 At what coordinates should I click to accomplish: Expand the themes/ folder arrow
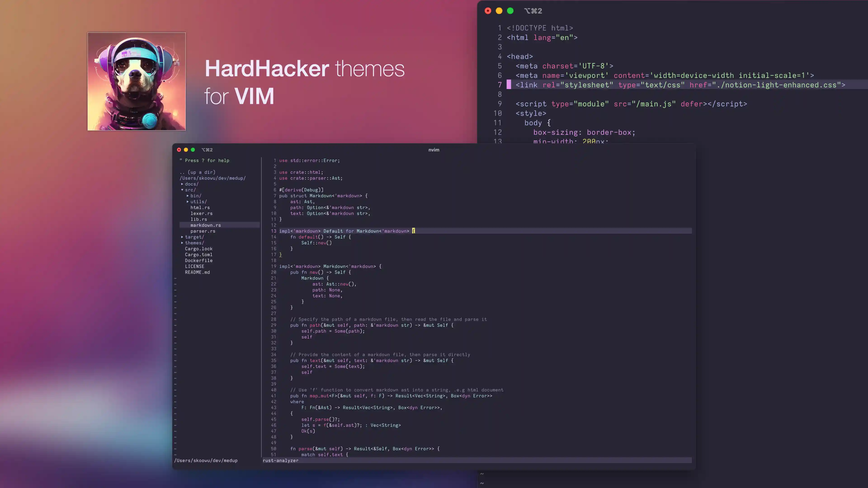182,243
